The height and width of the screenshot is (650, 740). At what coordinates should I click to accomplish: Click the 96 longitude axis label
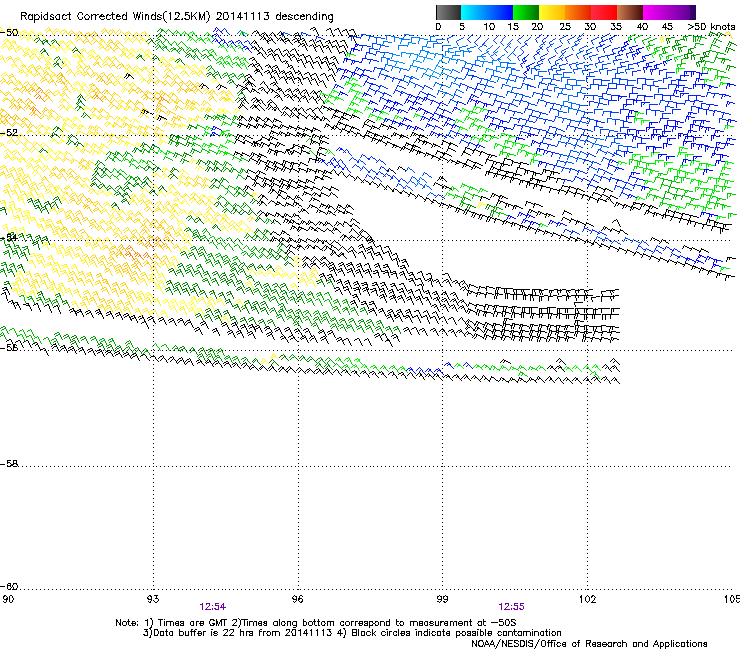click(x=297, y=599)
